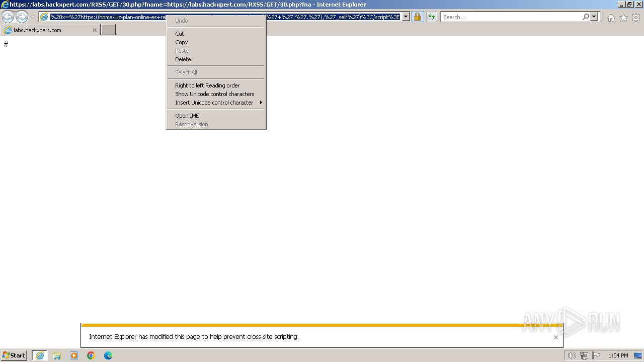The width and height of the screenshot is (644, 362).
Task: Open a new blank tab
Action: (x=108, y=30)
